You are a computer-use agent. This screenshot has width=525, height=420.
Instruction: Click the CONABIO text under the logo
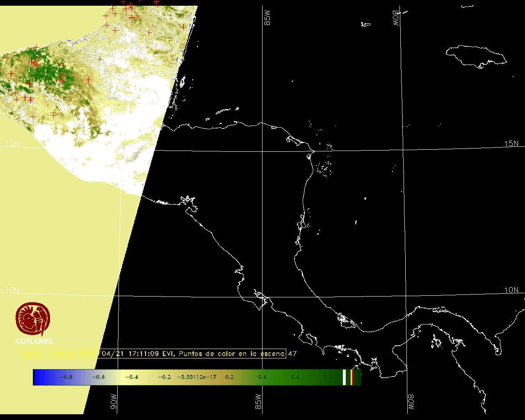[x=34, y=341]
